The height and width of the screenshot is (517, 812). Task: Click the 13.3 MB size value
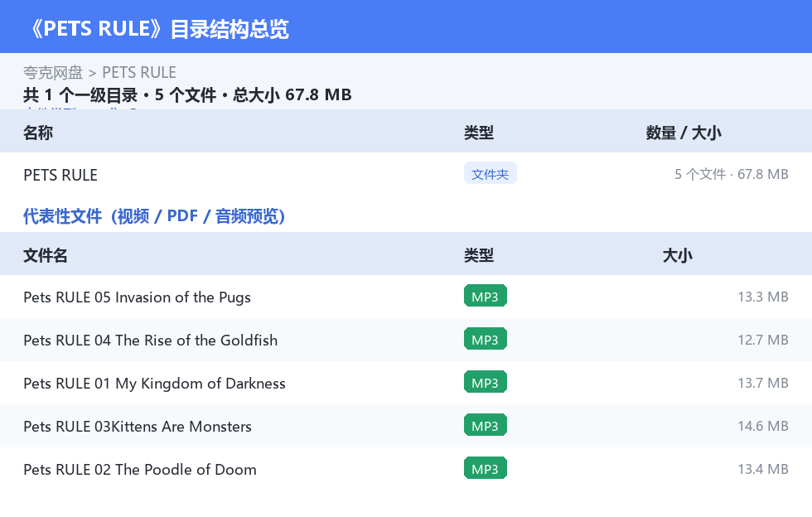763,297
